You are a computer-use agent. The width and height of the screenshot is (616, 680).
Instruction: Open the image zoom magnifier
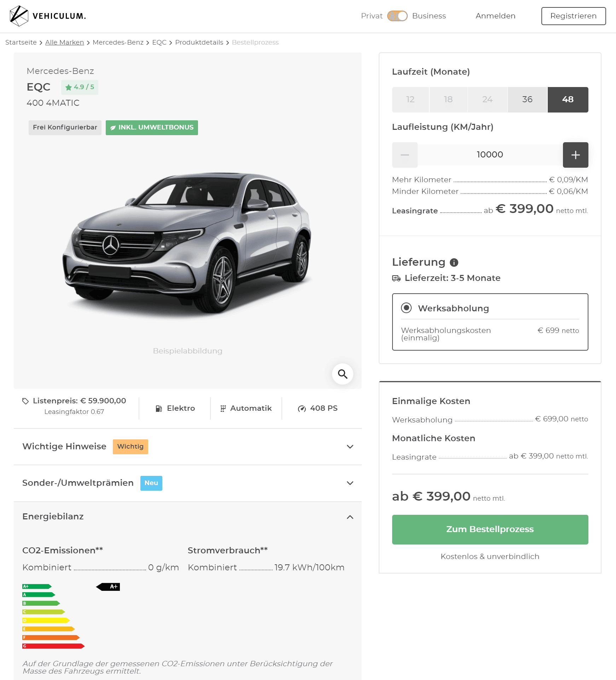pos(342,374)
